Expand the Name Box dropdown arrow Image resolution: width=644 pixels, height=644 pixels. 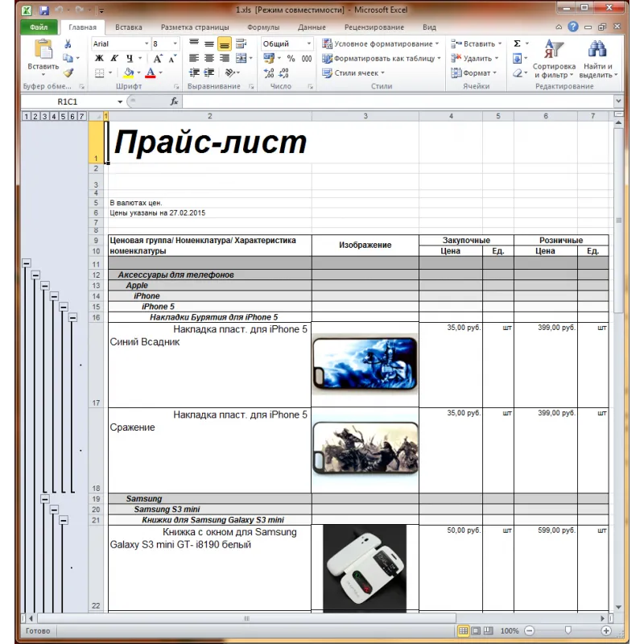tap(120, 101)
